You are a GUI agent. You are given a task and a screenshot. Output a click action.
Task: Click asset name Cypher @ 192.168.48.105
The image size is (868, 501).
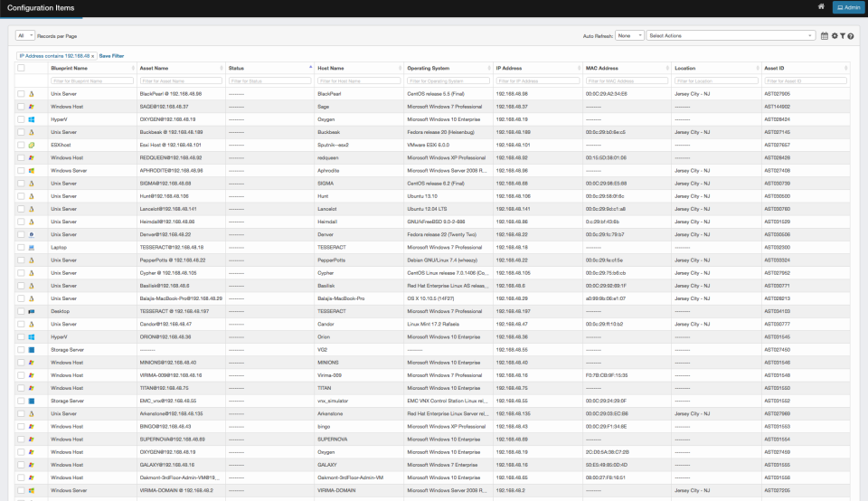point(168,273)
